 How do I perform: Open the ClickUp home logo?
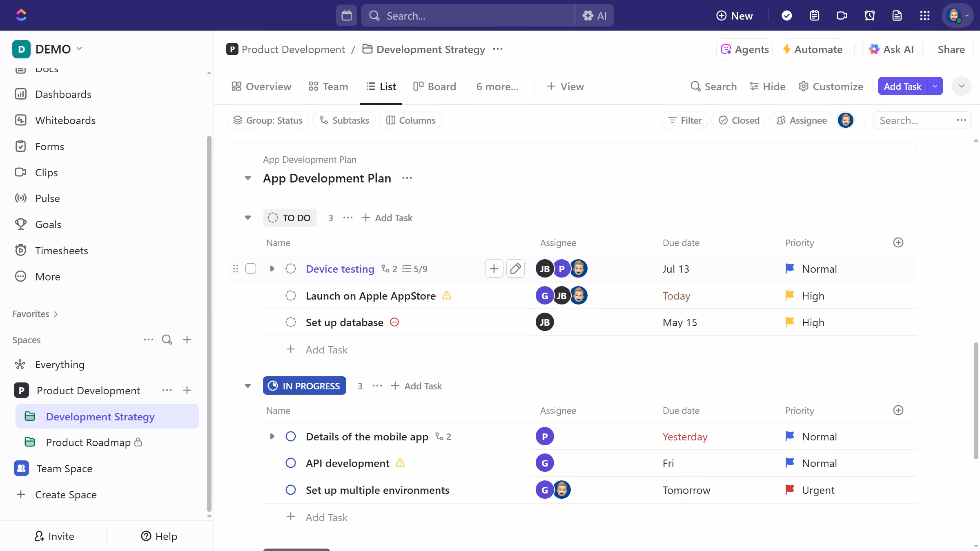21,15
